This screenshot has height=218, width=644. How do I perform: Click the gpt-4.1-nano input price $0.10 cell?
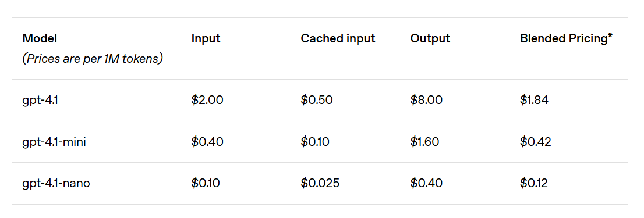(x=206, y=184)
